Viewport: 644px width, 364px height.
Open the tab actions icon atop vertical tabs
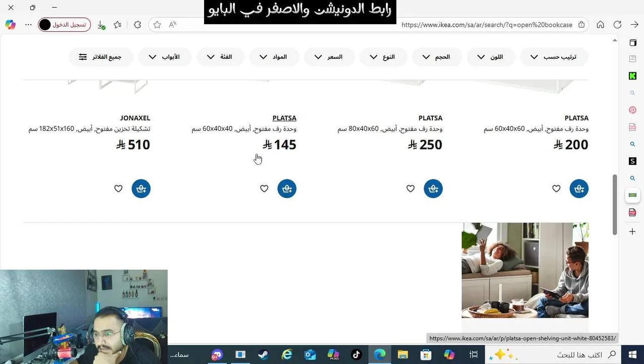(x=632, y=42)
